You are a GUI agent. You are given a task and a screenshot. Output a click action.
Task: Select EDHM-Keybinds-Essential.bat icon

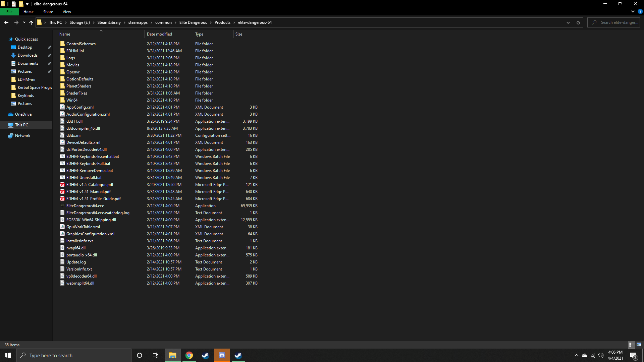point(62,157)
